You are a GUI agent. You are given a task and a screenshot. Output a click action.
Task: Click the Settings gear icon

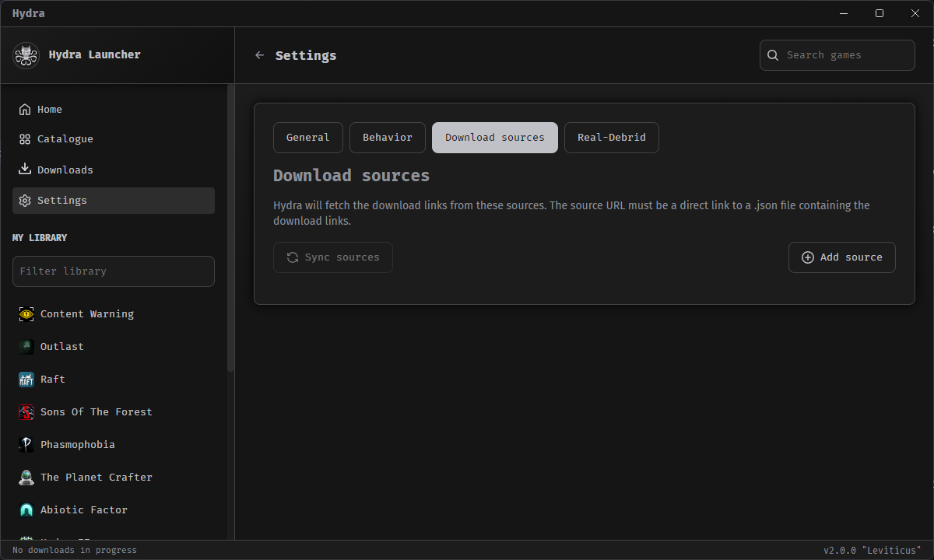[x=26, y=200]
